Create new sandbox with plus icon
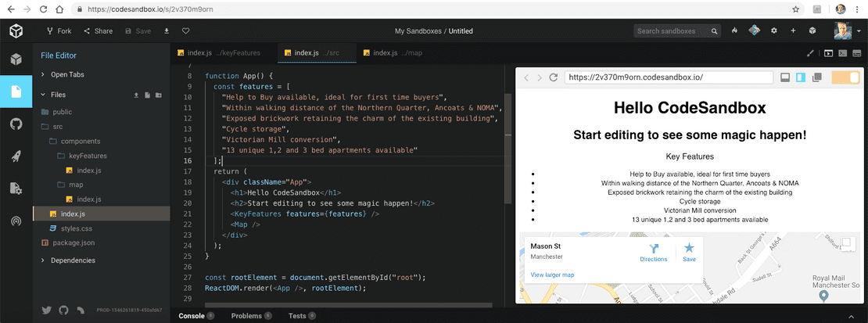The width and height of the screenshot is (868, 323). (x=793, y=31)
